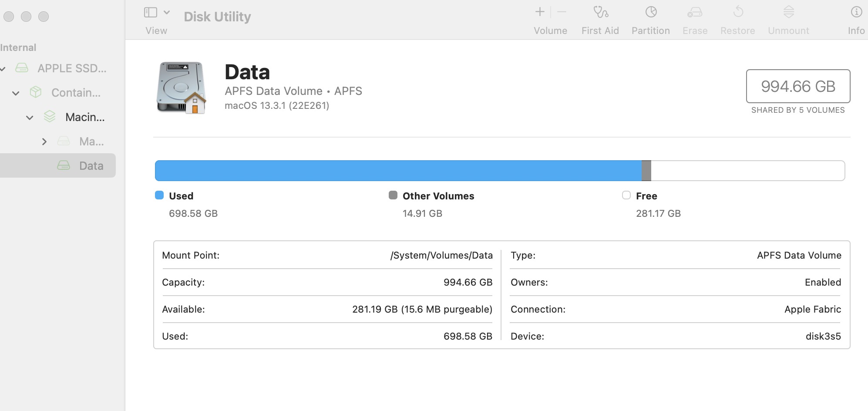Viewport: 868px width, 411px height.
Task: Click the 994.66 GB capacity box
Action: [798, 86]
